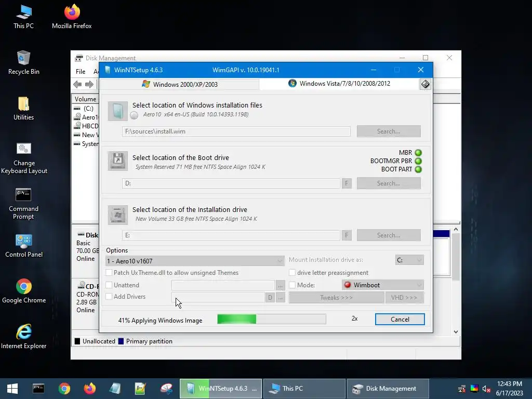Image resolution: width=532 pixels, height=399 pixels.
Task: Cancel the Windows image application
Action: click(x=400, y=320)
